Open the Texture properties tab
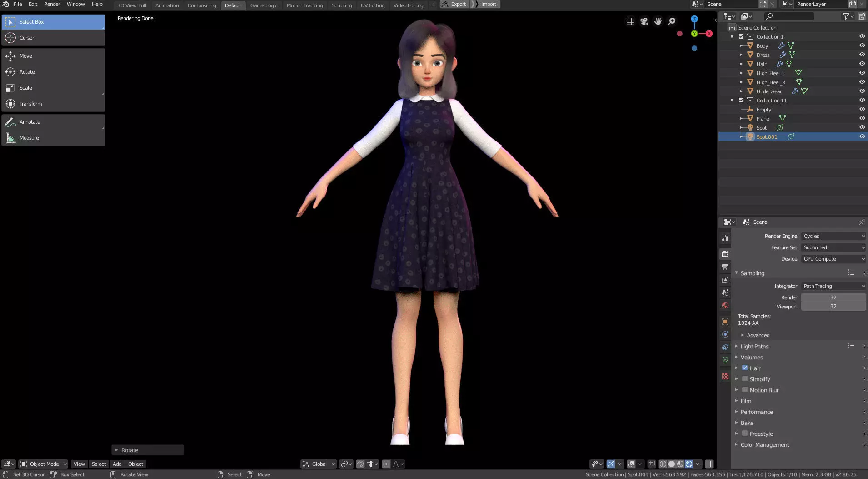Viewport: 868px width, 479px height. [725, 376]
